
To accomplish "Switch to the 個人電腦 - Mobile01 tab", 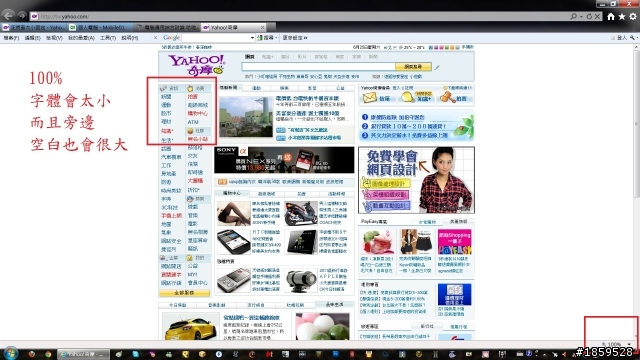I will pos(101,27).
